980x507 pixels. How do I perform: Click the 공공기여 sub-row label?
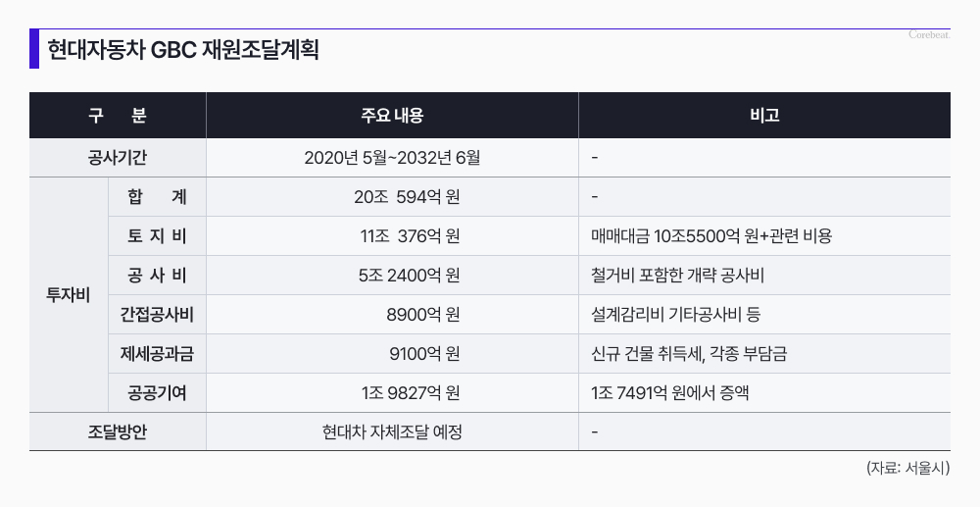tap(157, 393)
